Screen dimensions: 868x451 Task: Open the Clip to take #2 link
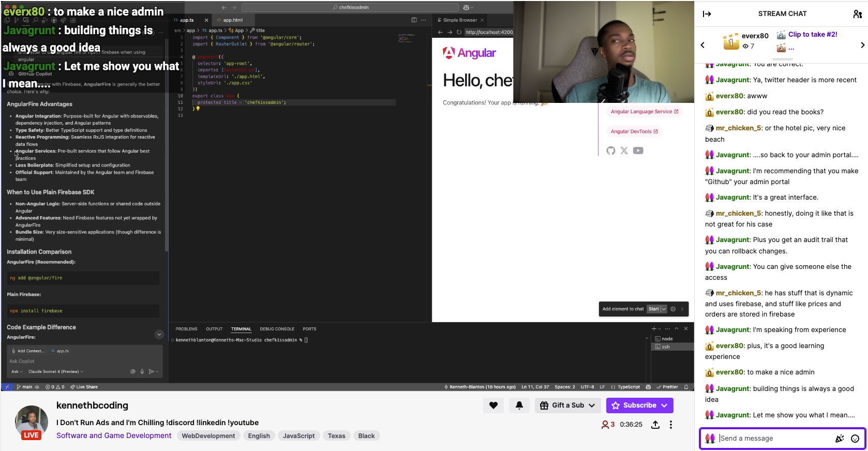[x=813, y=34]
